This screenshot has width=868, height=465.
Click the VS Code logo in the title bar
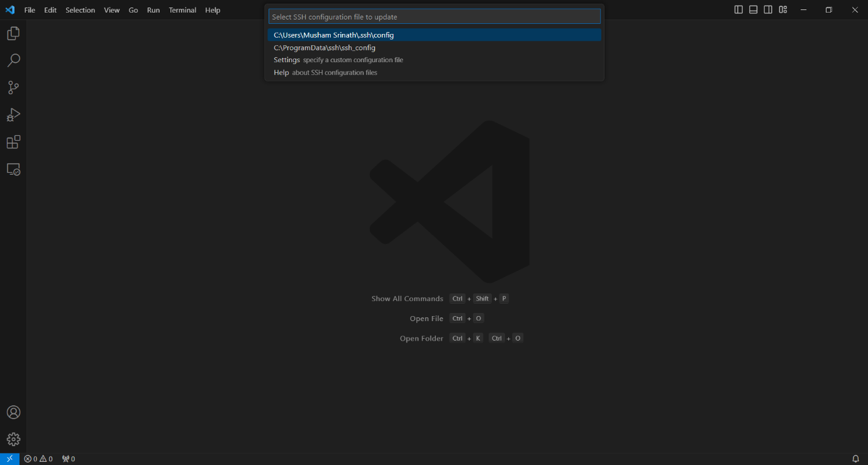point(9,9)
